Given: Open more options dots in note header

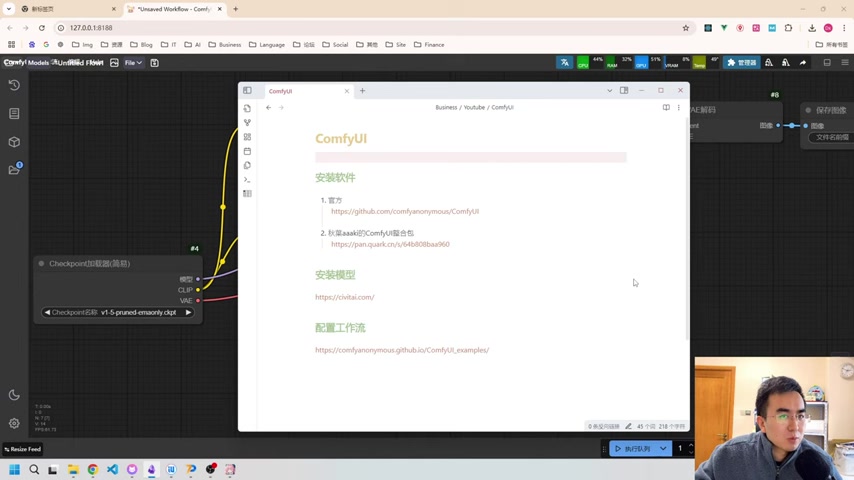Looking at the screenshot, I should pos(679,107).
